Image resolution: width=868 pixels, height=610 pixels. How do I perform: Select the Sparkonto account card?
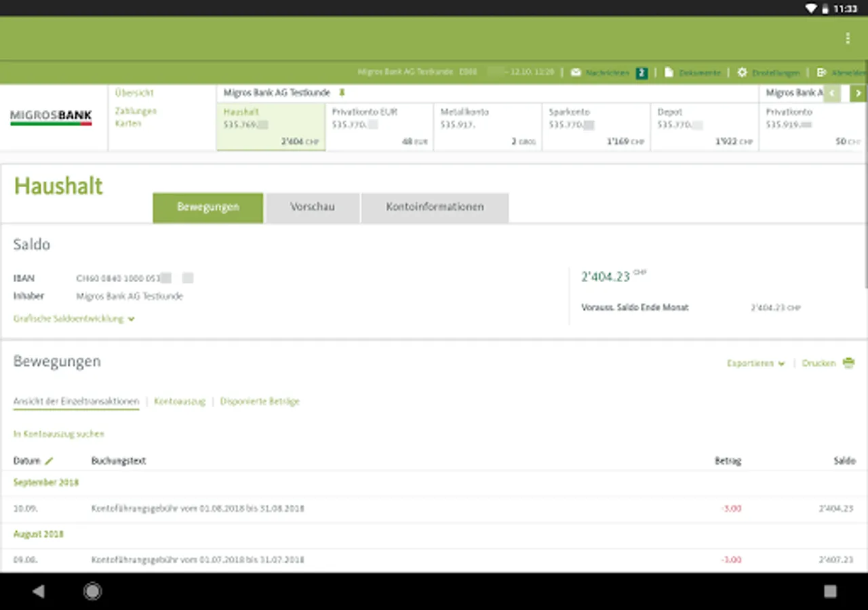[x=597, y=127]
